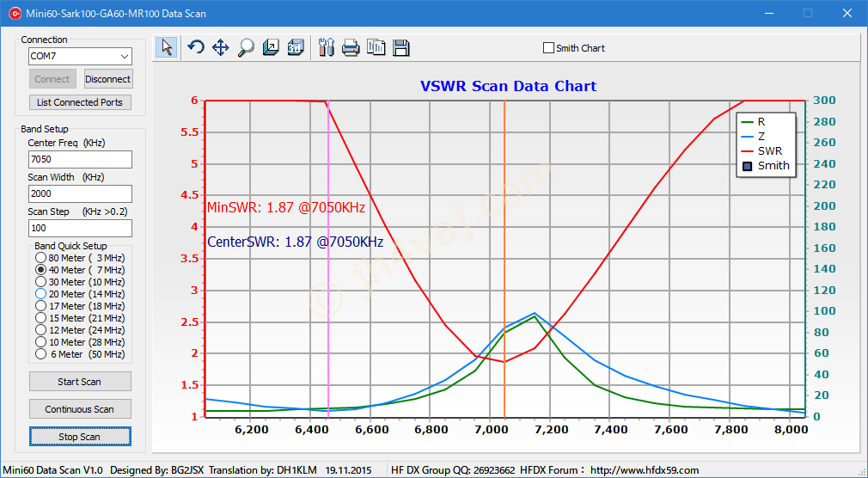Click the Scan Width input field
868x478 pixels.
(x=80, y=193)
